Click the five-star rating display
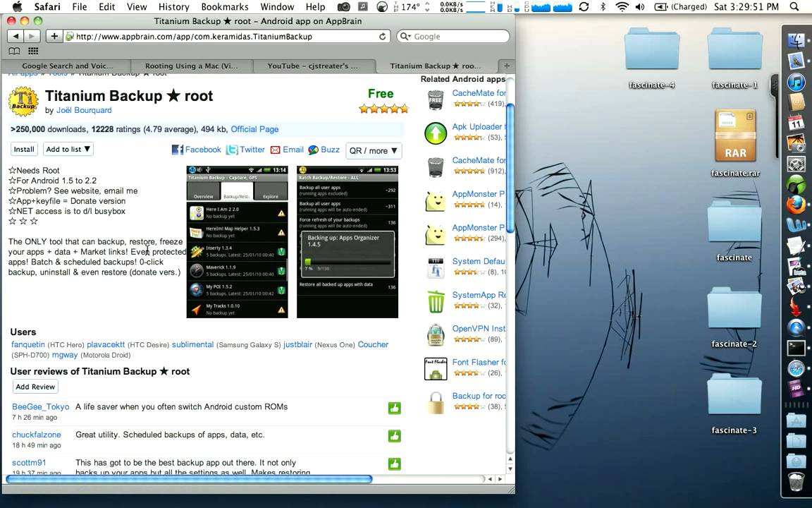This screenshot has height=508, width=812. coord(383,109)
